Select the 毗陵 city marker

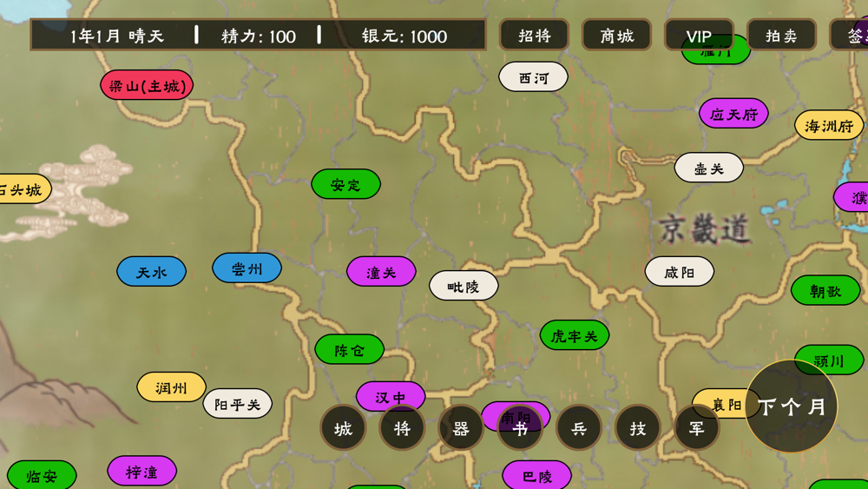[464, 286]
